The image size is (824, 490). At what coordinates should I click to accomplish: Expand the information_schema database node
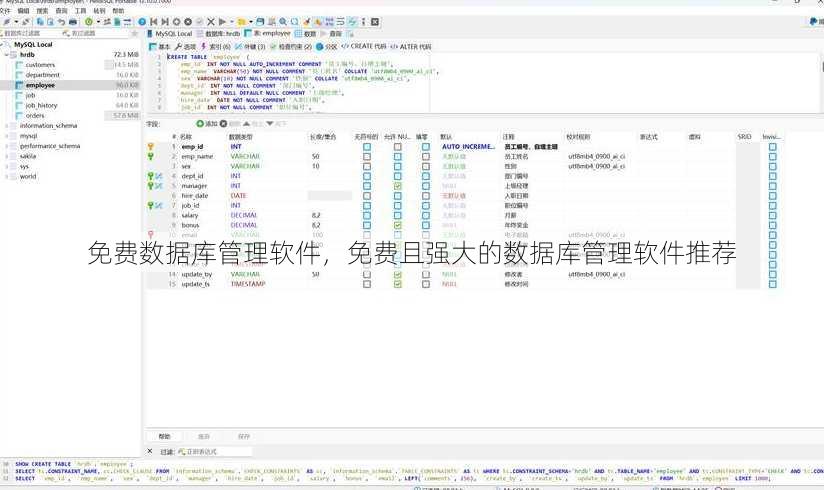[x=7, y=126]
